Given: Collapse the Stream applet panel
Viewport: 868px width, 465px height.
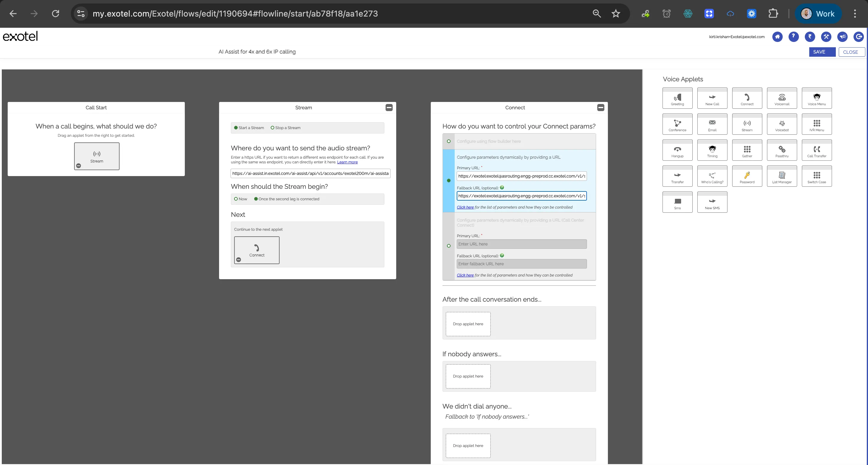Looking at the screenshot, I should pos(389,108).
